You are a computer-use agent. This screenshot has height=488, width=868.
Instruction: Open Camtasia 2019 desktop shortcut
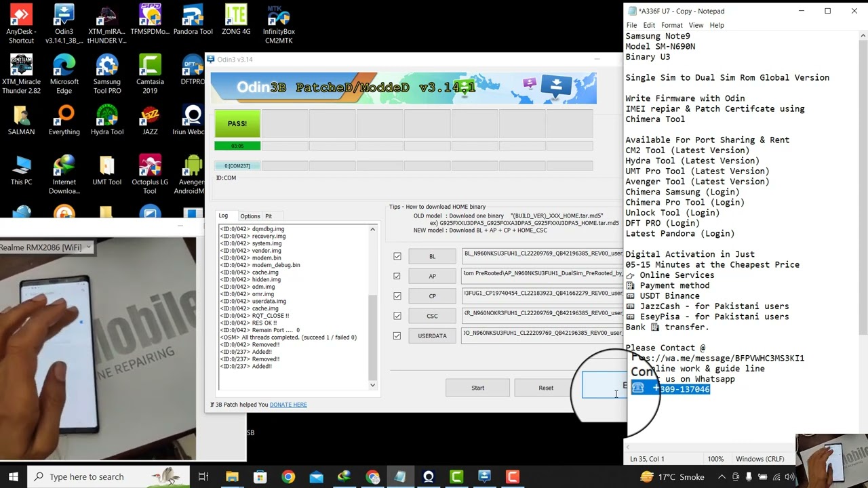150,74
